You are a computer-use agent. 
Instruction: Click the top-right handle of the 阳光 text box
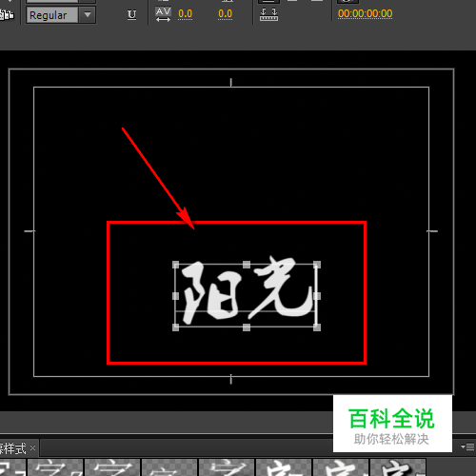[317, 265]
